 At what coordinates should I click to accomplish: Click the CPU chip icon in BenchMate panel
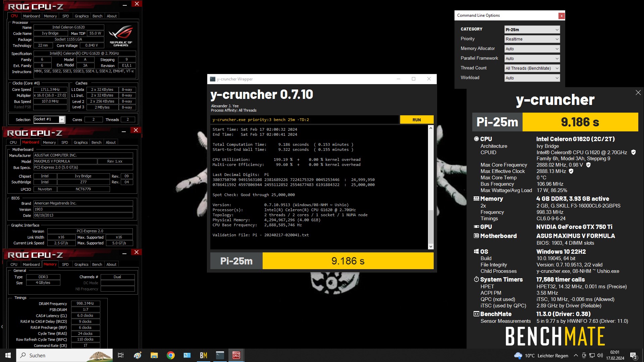476,139
